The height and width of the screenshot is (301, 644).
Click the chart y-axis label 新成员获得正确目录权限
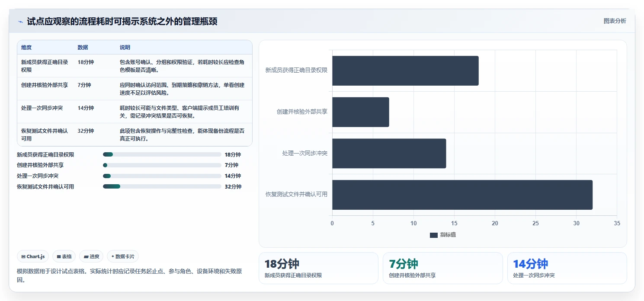(296, 70)
